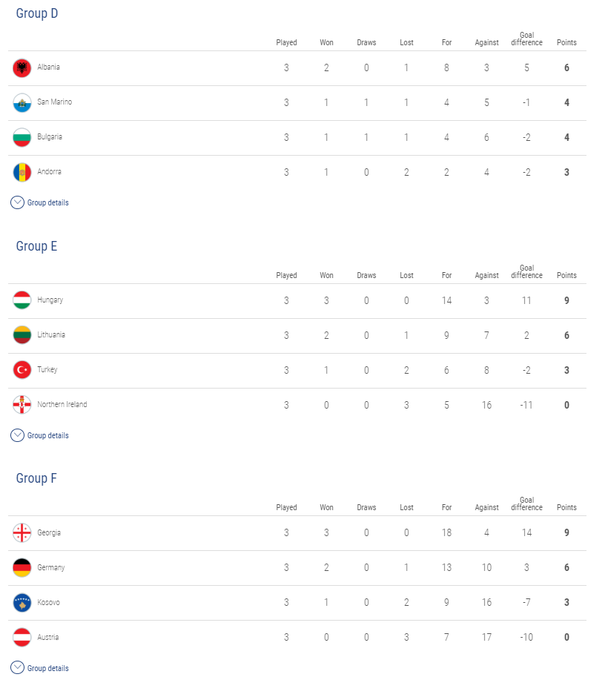This screenshot has width=605, height=700.
Task: Open the Bulgaria team link
Action: coord(50,136)
